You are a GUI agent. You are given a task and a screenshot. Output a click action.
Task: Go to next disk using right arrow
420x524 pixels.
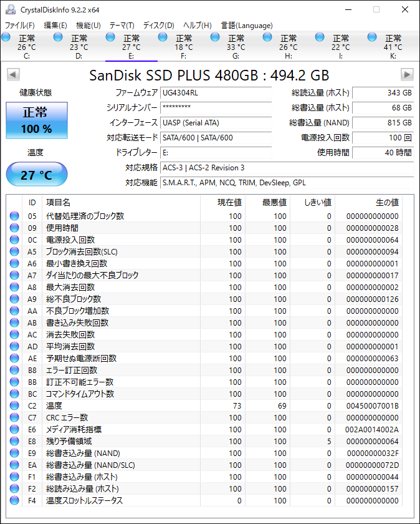[x=407, y=74]
